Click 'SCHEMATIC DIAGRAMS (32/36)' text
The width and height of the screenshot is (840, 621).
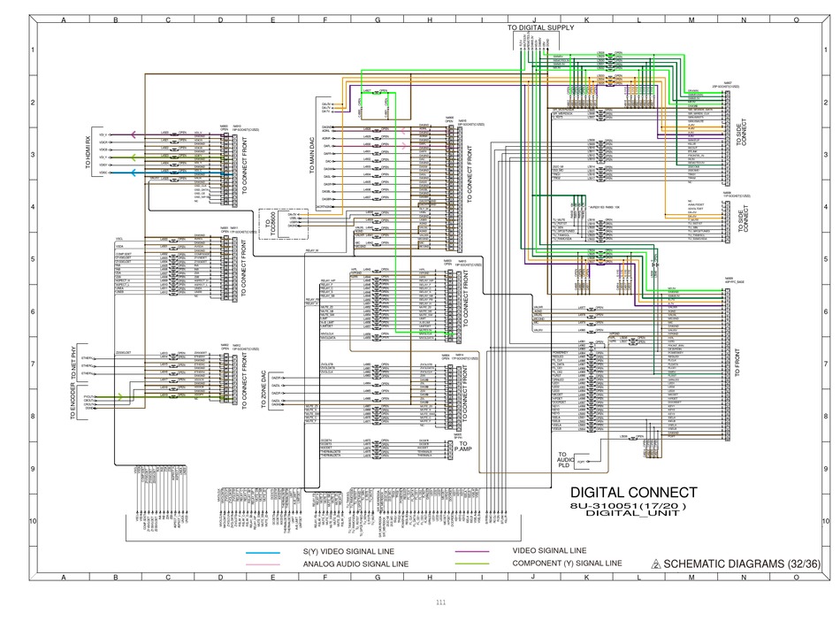pos(742,563)
